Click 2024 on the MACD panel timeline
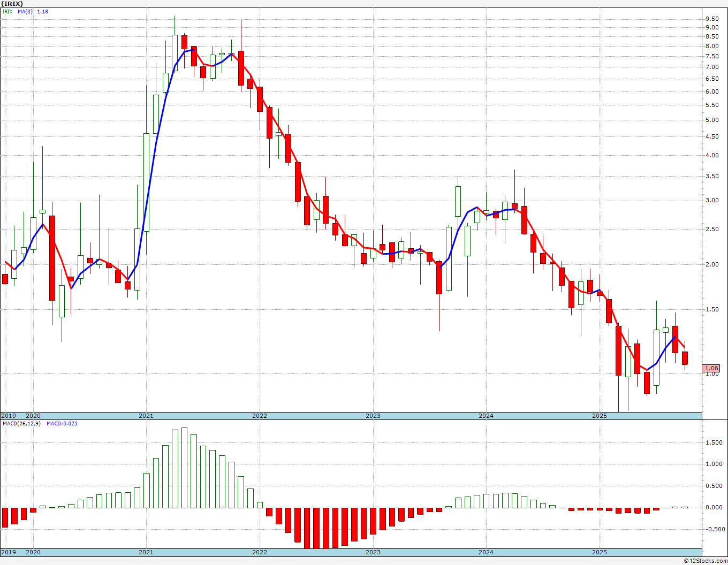This screenshot has width=728, height=565. coord(486,552)
